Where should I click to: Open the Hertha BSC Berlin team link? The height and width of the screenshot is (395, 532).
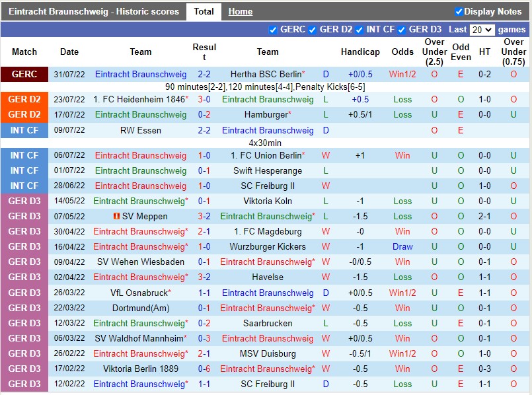pyautogui.click(x=264, y=74)
